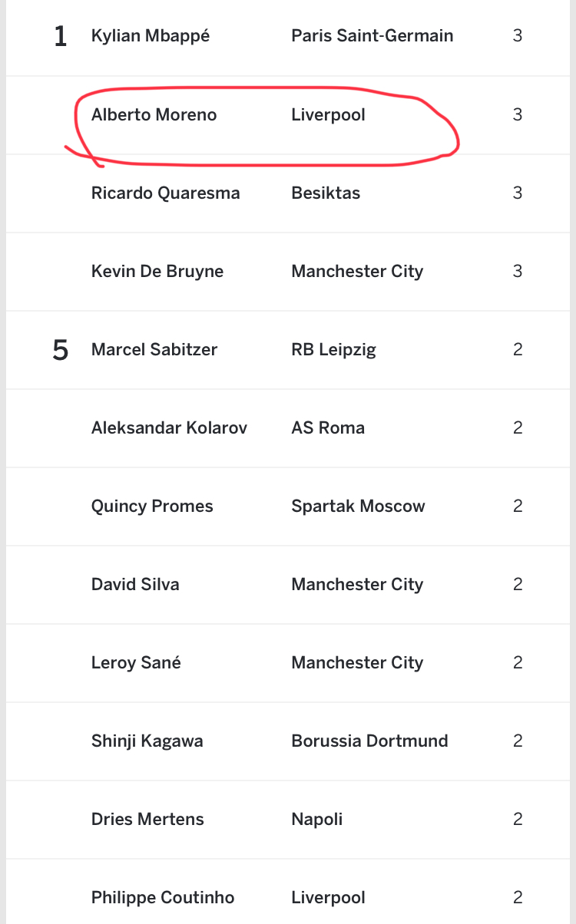Click Alberto Moreno's name in the list
Viewport: 576px width, 924px height.
click(x=154, y=115)
